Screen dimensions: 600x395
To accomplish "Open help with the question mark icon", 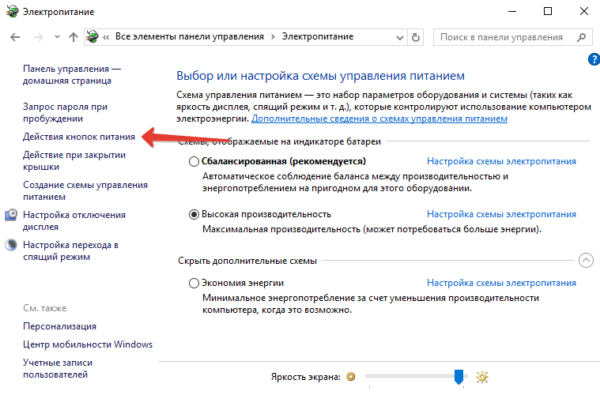I will tap(594, 59).
